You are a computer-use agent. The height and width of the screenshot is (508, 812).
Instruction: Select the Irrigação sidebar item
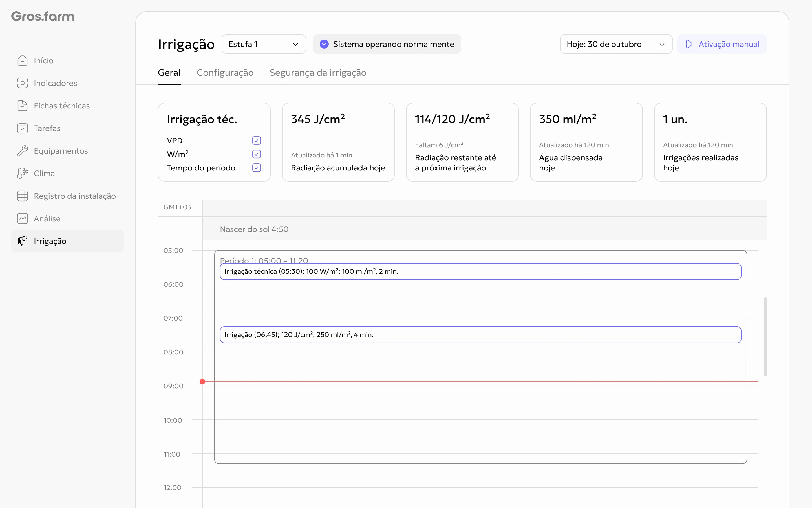(x=67, y=241)
